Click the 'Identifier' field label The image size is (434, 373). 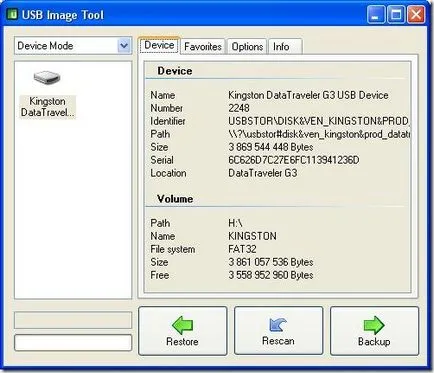pyautogui.click(x=168, y=121)
